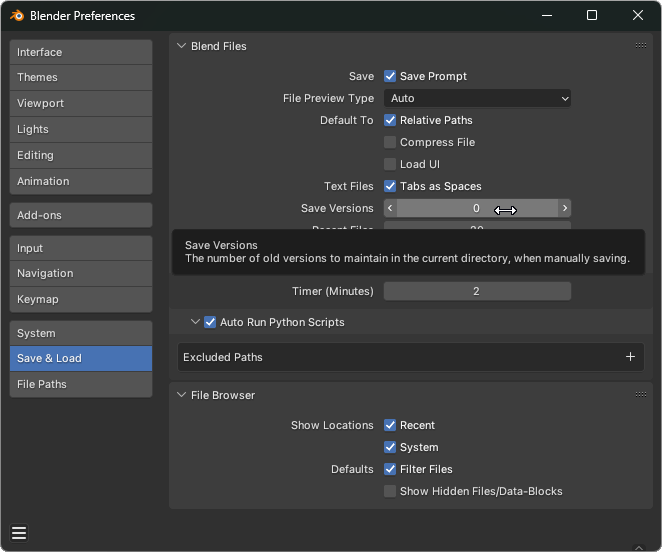The width and height of the screenshot is (662, 552).
Task: Open the hamburger preferences menu
Action: (19, 533)
